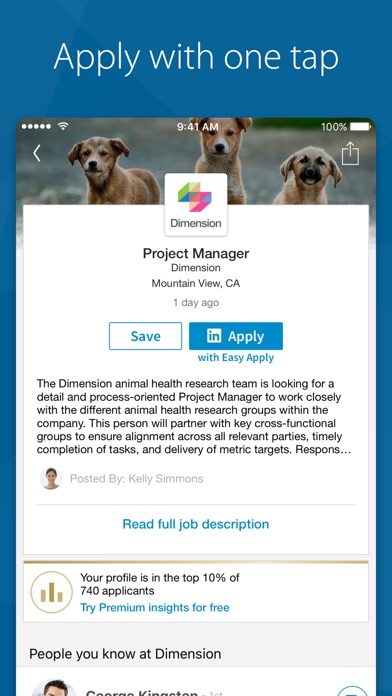Open Read full job description
This screenshot has height=696, width=392.
pyautogui.click(x=196, y=524)
